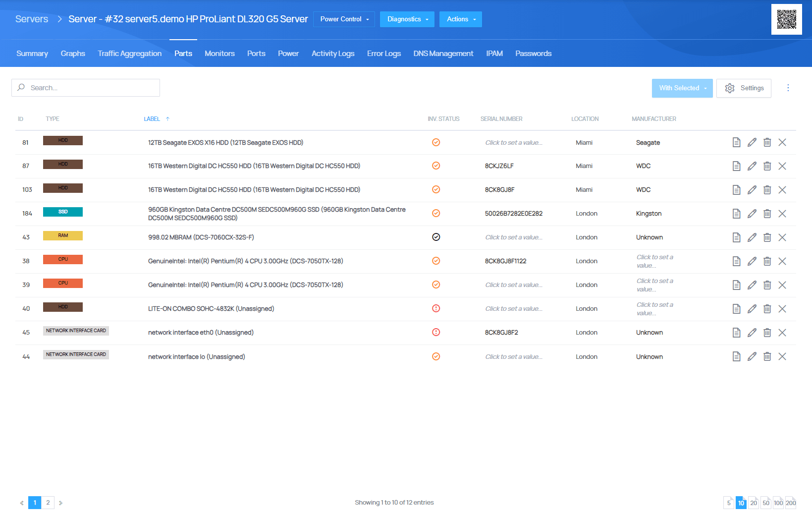
Task: Click inventory status icon for LITE-ON COMBO
Action: 436,308
